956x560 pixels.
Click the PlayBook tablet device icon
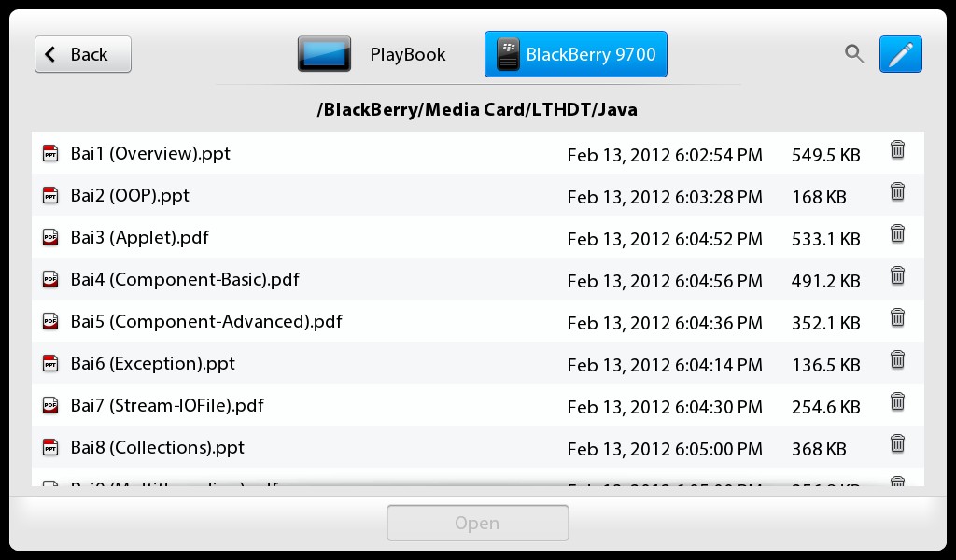pyautogui.click(x=324, y=54)
